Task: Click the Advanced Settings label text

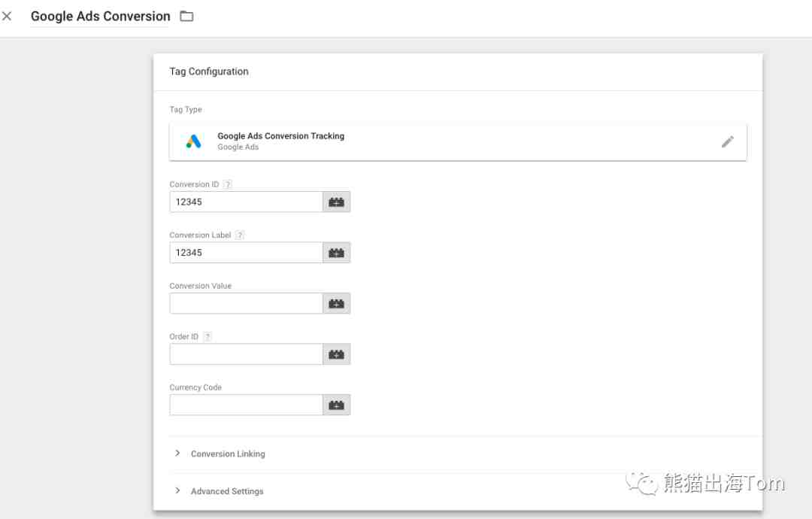Action: click(227, 491)
